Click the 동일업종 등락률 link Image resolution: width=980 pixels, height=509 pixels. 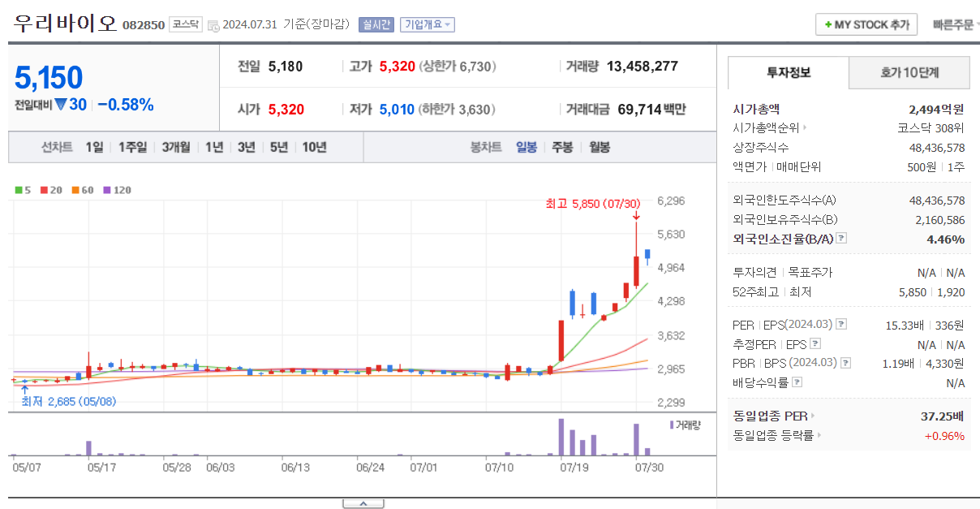coord(774,436)
